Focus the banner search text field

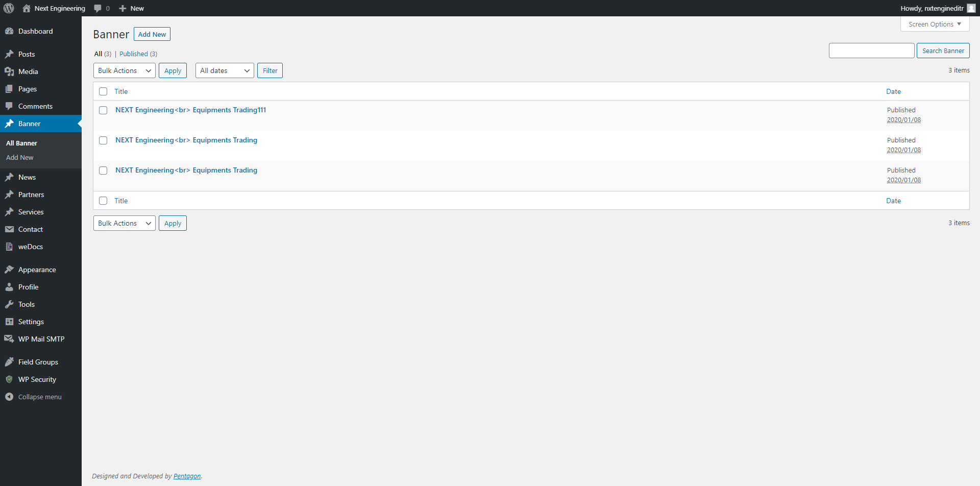[871, 51]
